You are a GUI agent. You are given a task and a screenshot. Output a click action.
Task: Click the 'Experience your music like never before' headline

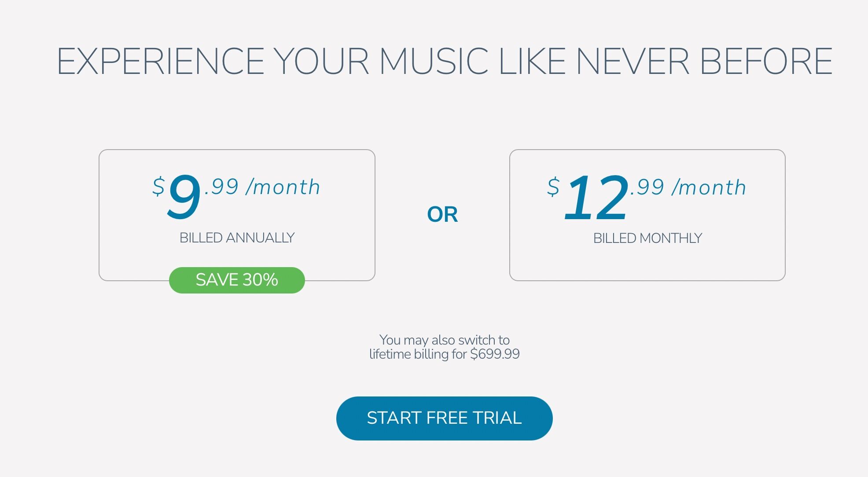point(444,61)
